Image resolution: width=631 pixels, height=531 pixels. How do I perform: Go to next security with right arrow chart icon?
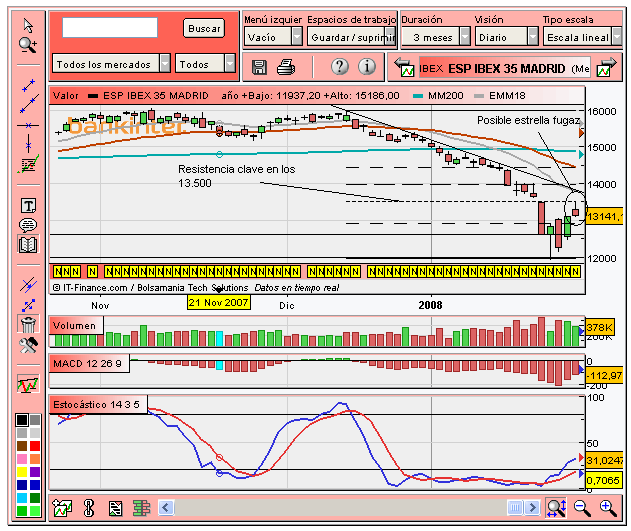607,67
